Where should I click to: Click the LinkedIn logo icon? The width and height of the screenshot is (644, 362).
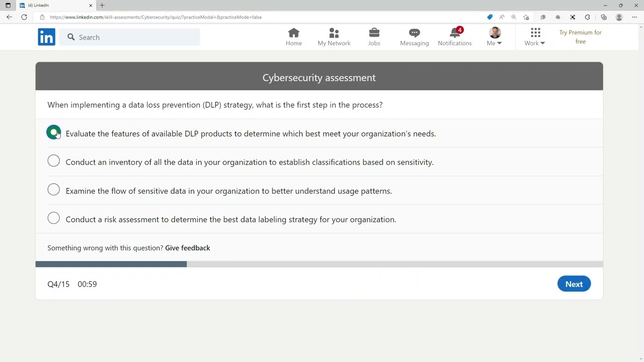46,37
